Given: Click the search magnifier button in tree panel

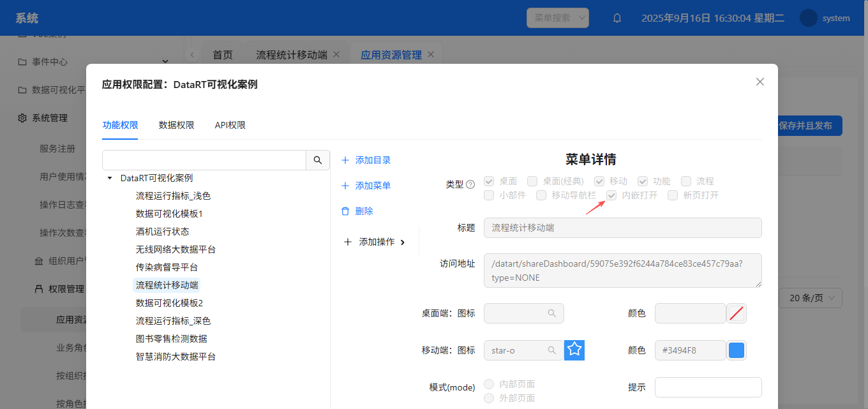Looking at the screenshot, I should (x=318, y=160).
